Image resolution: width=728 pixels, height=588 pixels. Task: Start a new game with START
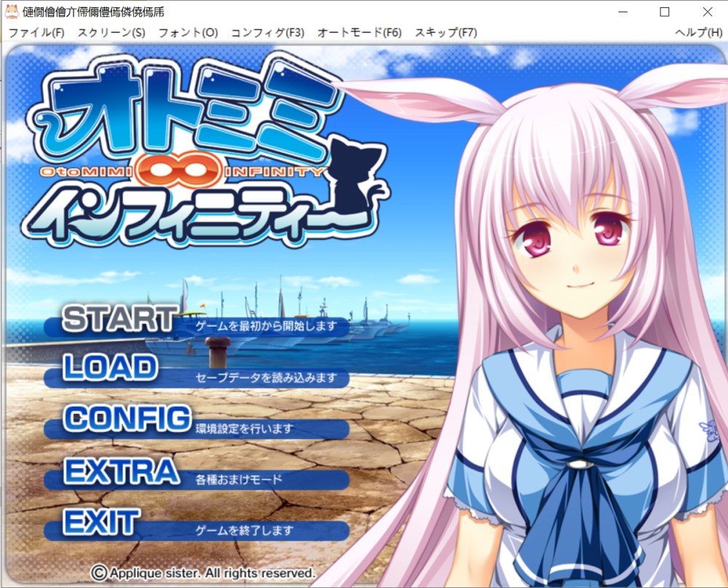click(120, 319)
